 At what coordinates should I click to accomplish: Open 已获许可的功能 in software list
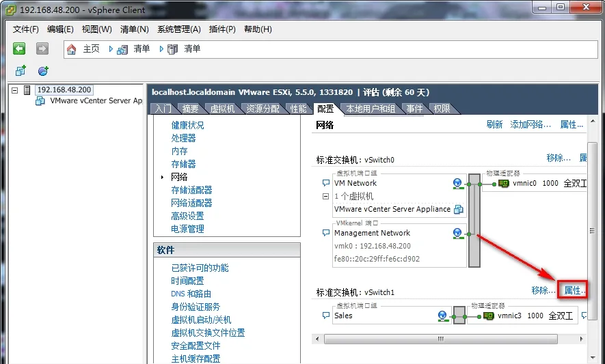tap(200, 268)
